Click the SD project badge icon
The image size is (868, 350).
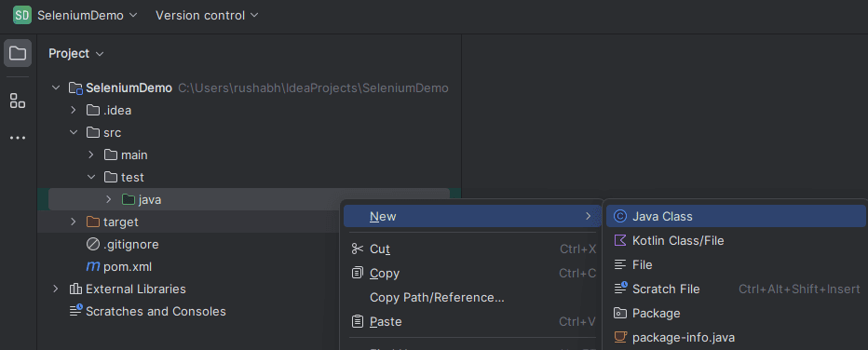point(22,15)
